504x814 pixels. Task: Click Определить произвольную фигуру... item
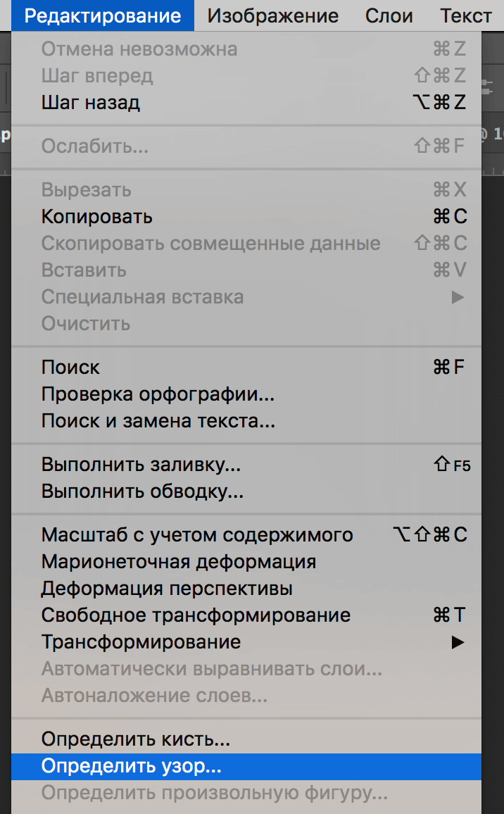tap(214, 793)
